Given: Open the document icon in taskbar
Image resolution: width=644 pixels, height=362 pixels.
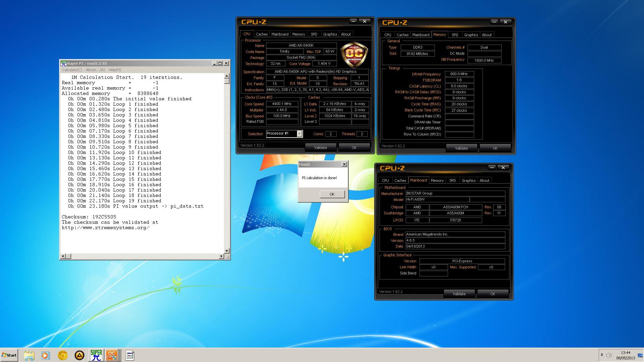Looking at the screenshot, I should pyautogui.click(x=130, y=355).
